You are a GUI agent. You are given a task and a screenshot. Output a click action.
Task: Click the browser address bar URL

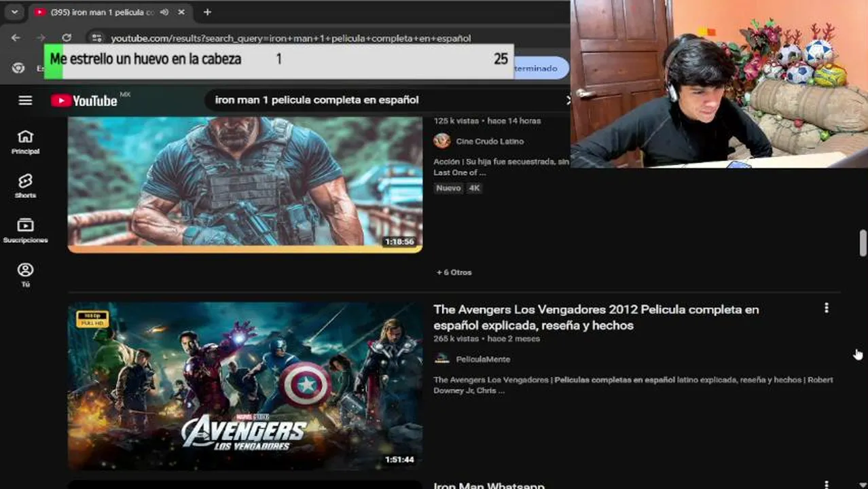291,39
